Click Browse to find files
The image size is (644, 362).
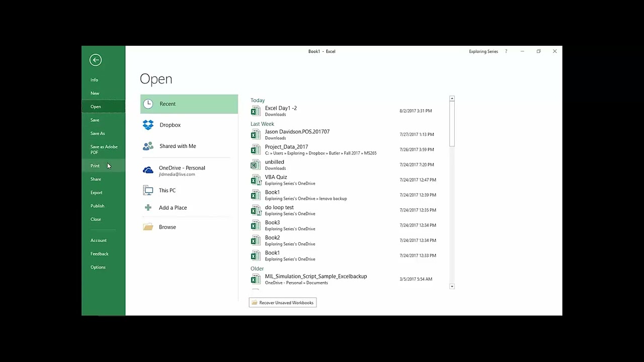[x=189, y=227]
